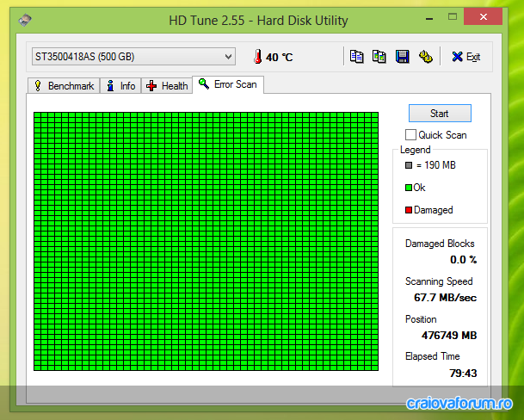
Task: Click the Position label
Action: coord(421,319)
